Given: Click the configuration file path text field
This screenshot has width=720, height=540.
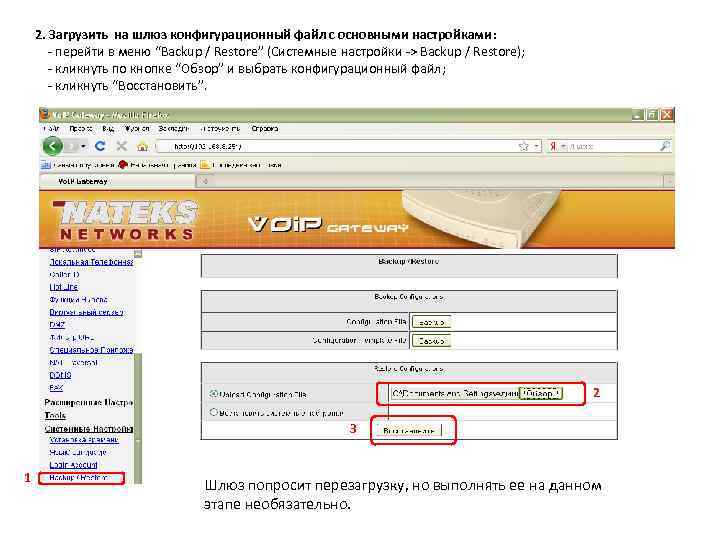Looking at the screenshot, I should coord(455,394).
